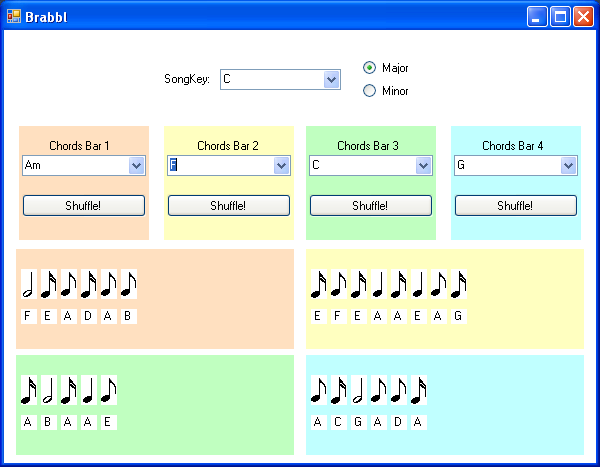The height and width of the screenshot is (467, 600).
Task: Maximize the Brabbl window
Action: pyautogui.click(x=560, y=16)
